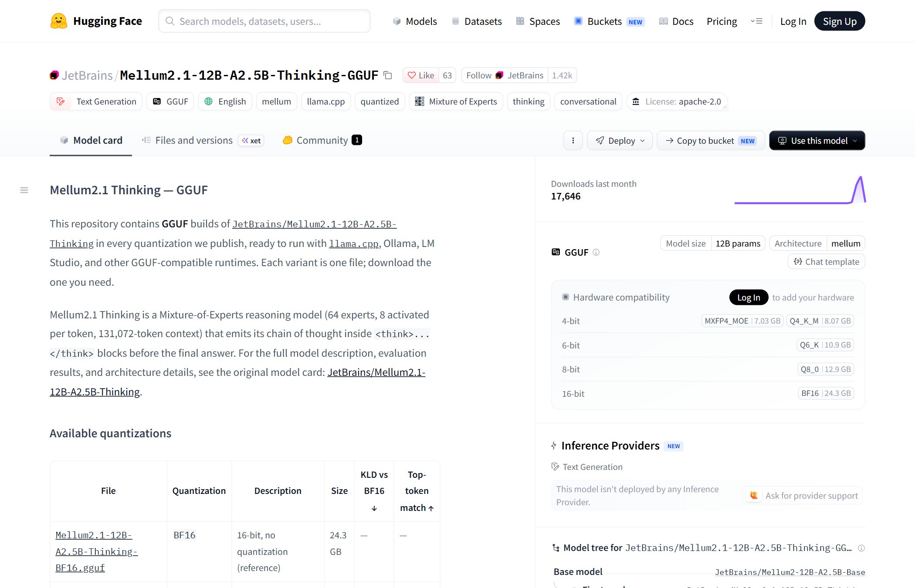Open the navigation overflow menu
915x588 pixels.
click(756, 21)
